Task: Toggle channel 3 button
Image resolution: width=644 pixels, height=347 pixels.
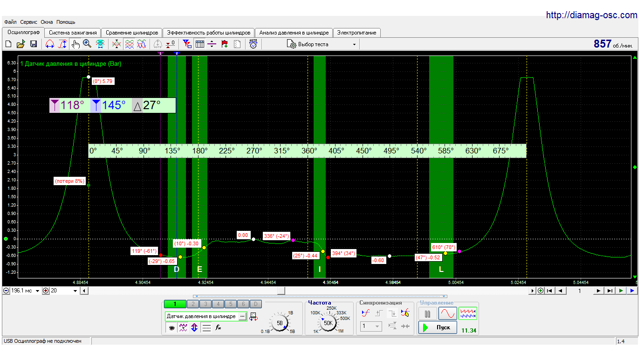Action: [x=206, y=304]
